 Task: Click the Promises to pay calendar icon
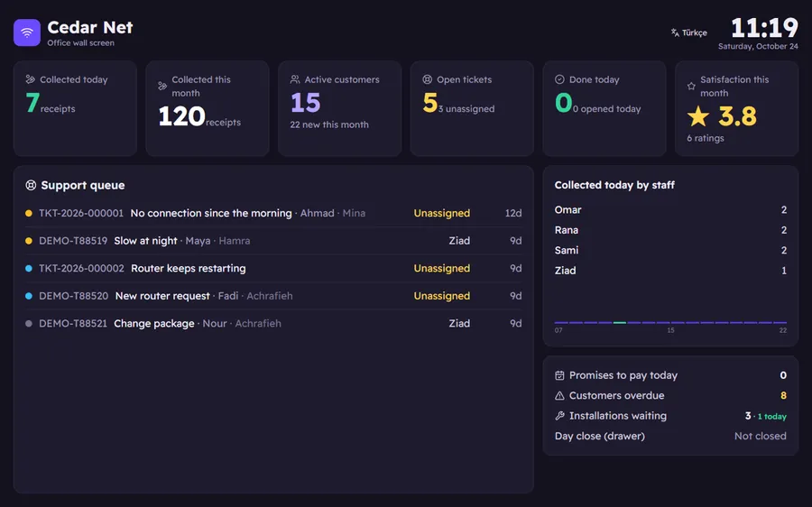(x=559, y=375)
